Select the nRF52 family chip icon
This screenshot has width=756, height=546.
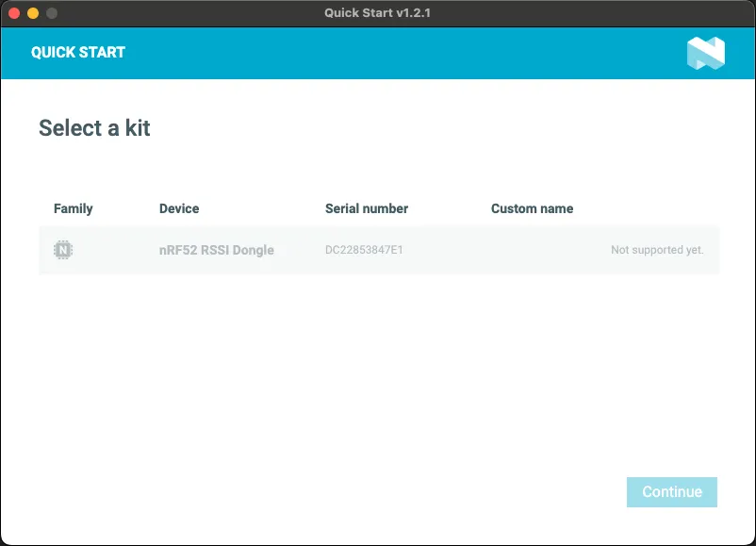click(61, 249)
